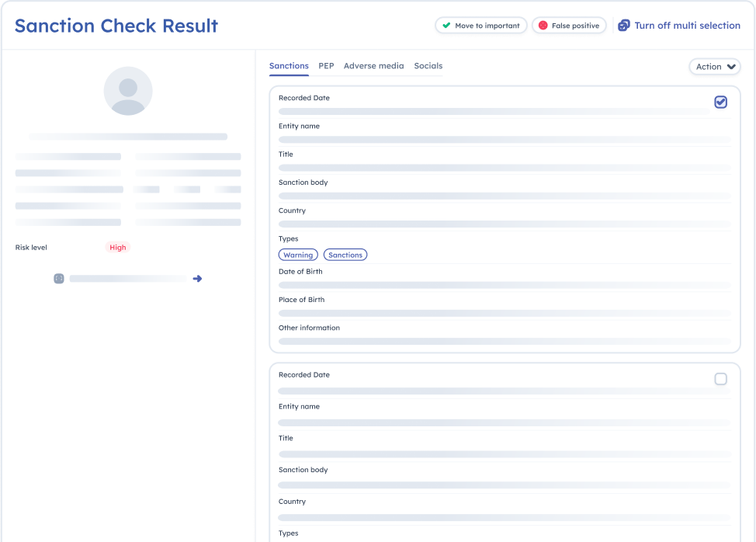This screenshot has height=542, width=756.
Task: Click the placeholder bar beside the scan icon
Action: tap(128, 279)
